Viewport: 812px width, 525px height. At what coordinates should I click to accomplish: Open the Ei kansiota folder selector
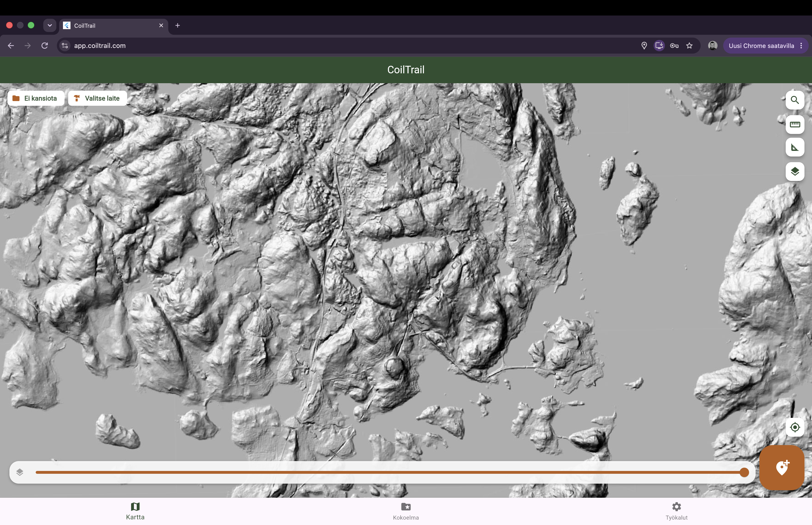(x=35, y=98)
